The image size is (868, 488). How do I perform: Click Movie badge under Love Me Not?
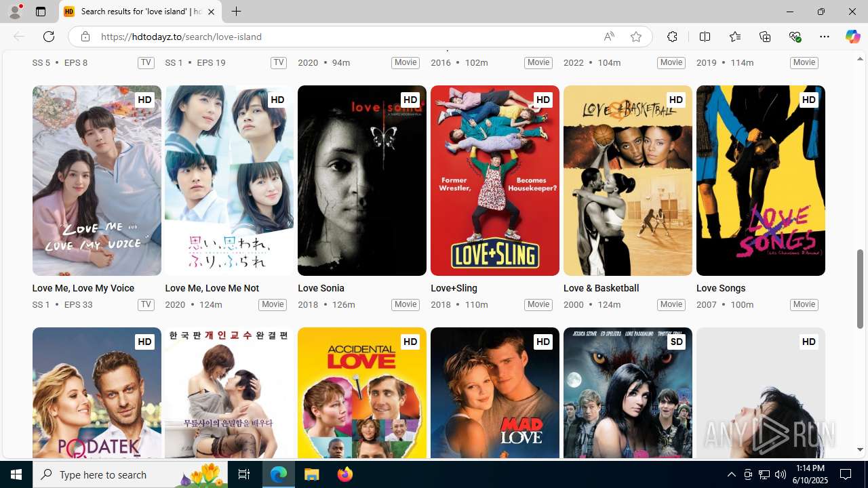[x=273, y=304]
